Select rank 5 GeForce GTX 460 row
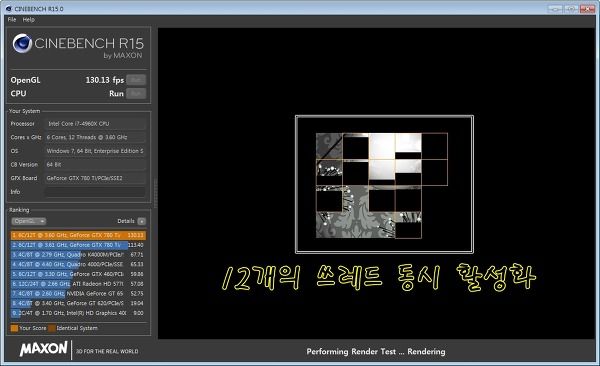The width and height of the screenshot is (600, 366). click(78, 274)
